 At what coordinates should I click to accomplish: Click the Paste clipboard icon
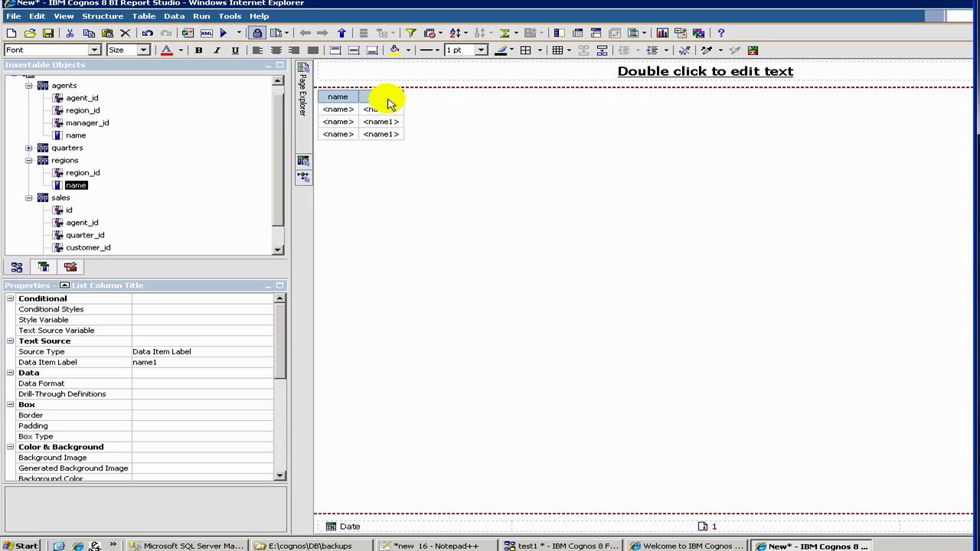point(107,33)
